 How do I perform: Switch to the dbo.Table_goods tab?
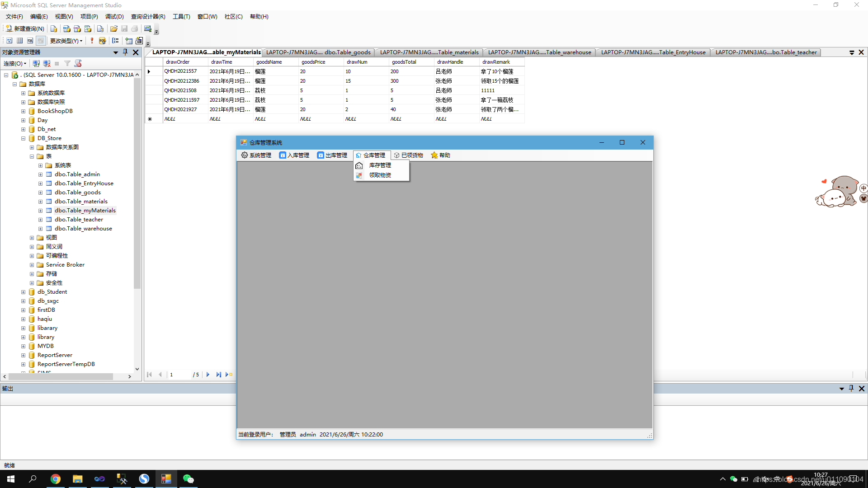point(318,52)
